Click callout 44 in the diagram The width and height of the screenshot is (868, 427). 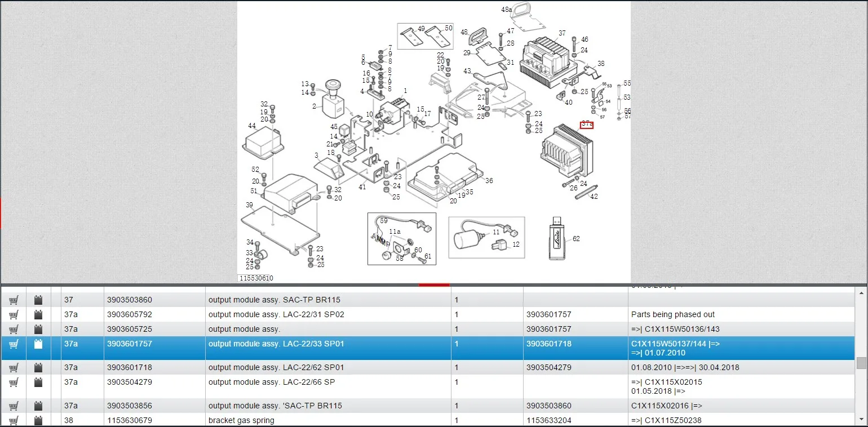pyautogui.click(x=252, y=126)
